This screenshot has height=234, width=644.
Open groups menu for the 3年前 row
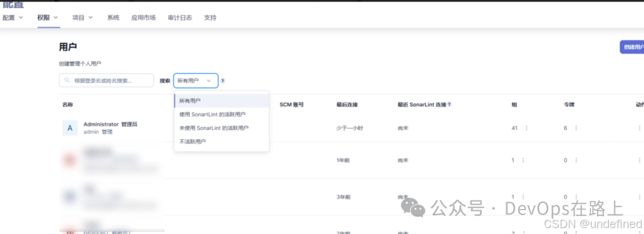click(523, 197)
